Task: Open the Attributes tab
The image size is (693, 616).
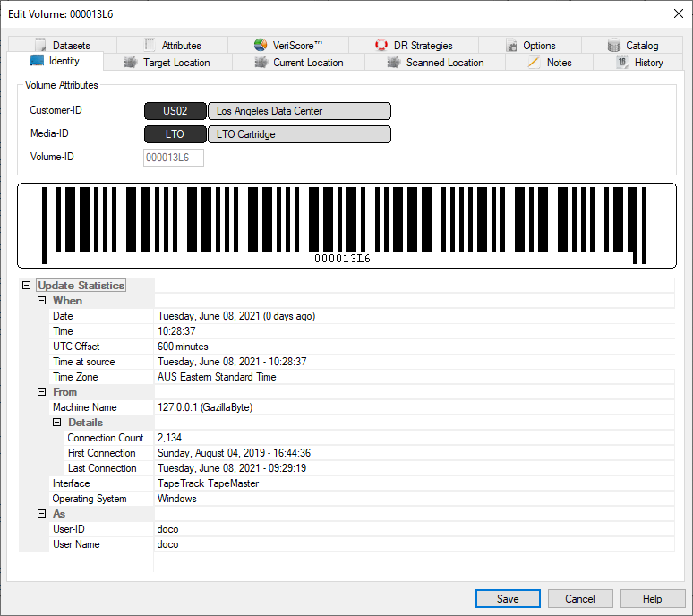Action: point(173,45)
